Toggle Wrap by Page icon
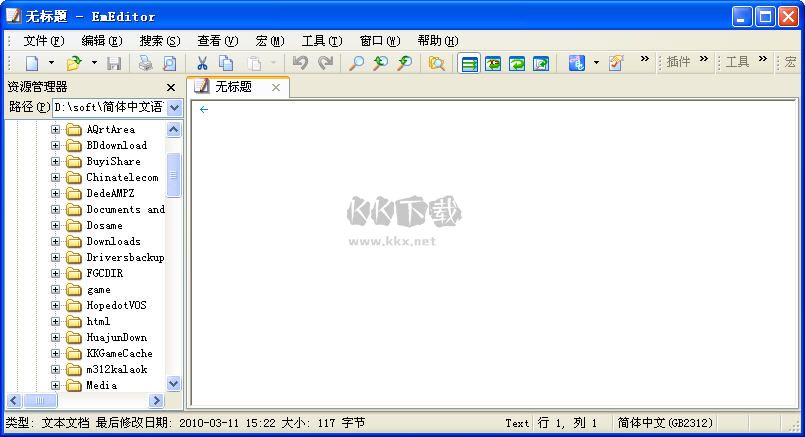The image size is (805, 437). (x=541, y=63)
